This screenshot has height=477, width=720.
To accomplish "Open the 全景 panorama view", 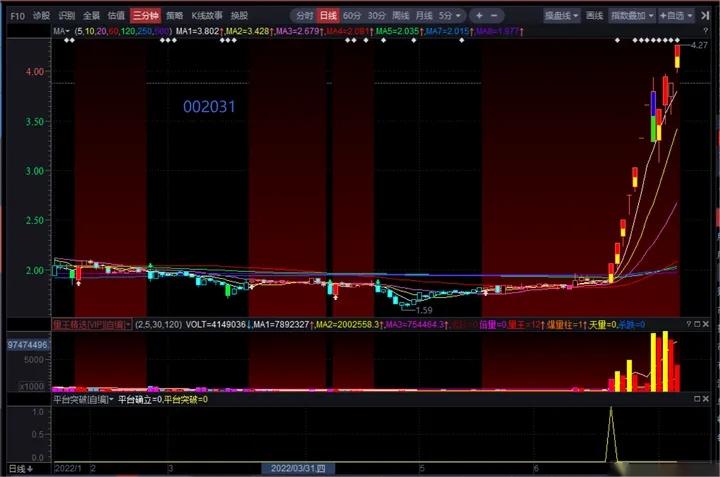I will pyautogui.click(x=91, y=16).
